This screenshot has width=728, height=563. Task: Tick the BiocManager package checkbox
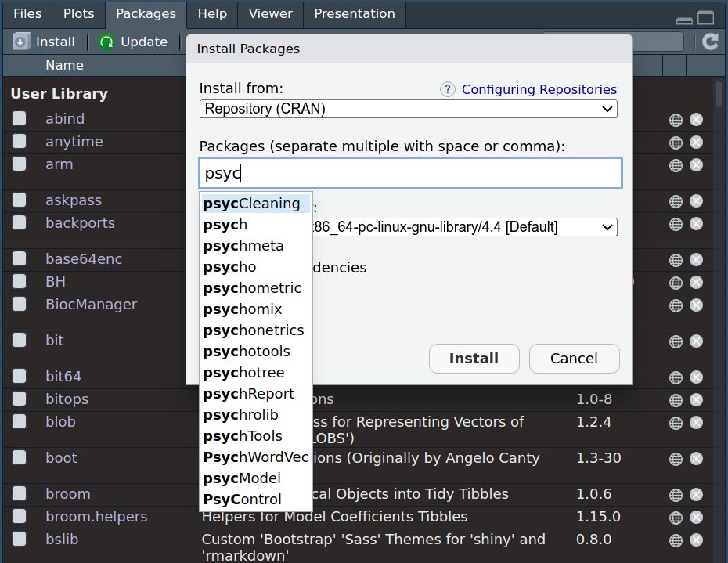tap(19, 305)
